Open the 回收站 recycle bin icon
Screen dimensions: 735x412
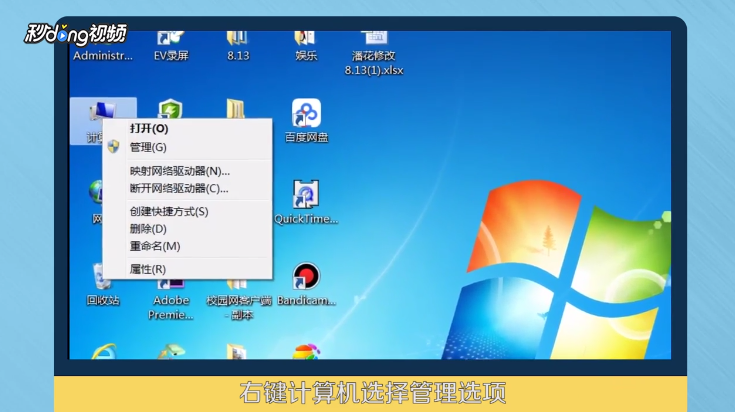pyautogui.click(x=103, y=285)
